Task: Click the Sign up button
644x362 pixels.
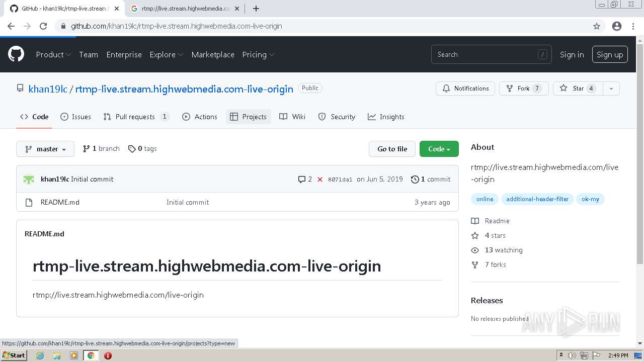Action: point(610,54)
